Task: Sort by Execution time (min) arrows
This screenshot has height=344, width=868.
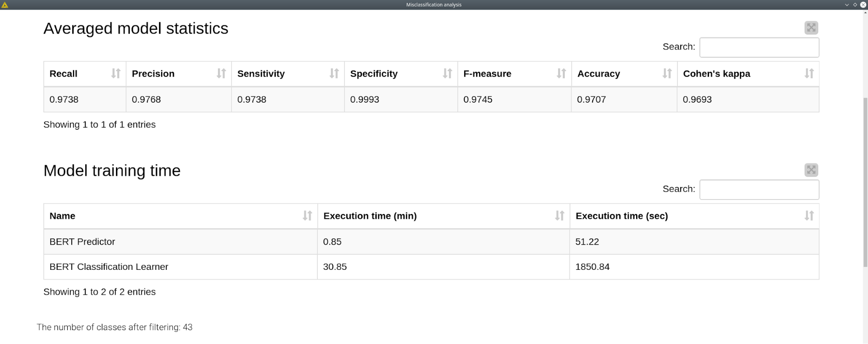Action: pos(560,216)
